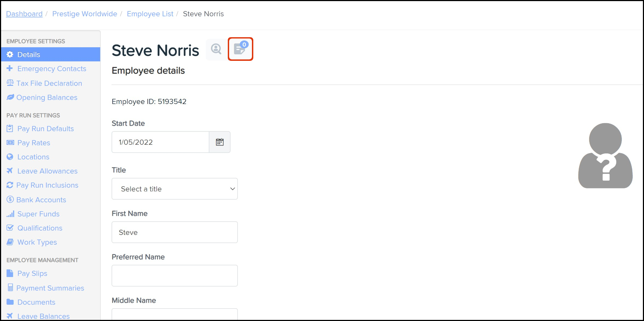
Task: Click the employee avatar placeholder image
Action: [x=605, y=156]
